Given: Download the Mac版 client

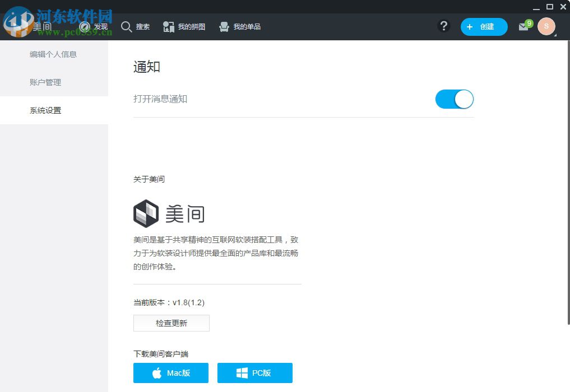Looking at the screenshot, I should coord(171,372).
